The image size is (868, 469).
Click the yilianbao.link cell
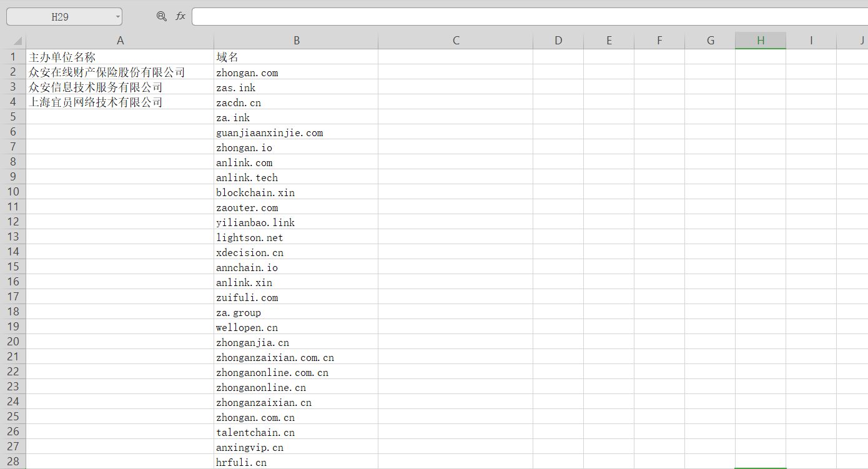point(296,222)
